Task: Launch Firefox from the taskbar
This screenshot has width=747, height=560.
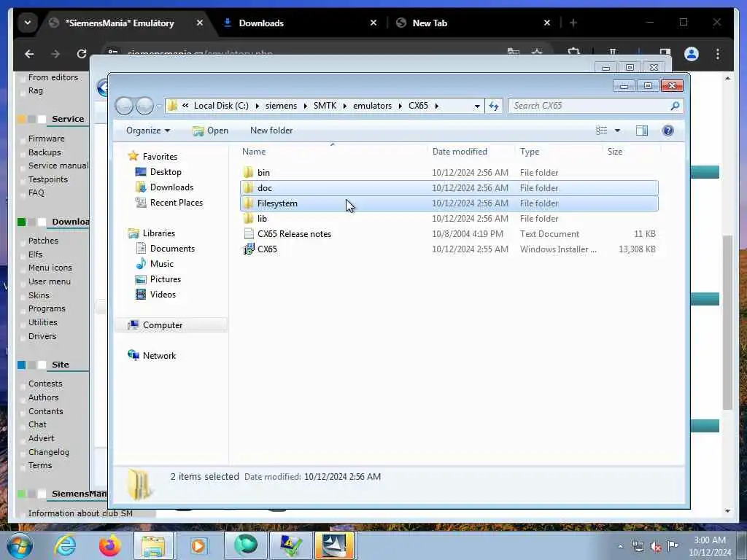Action: [x=109, y=545]
